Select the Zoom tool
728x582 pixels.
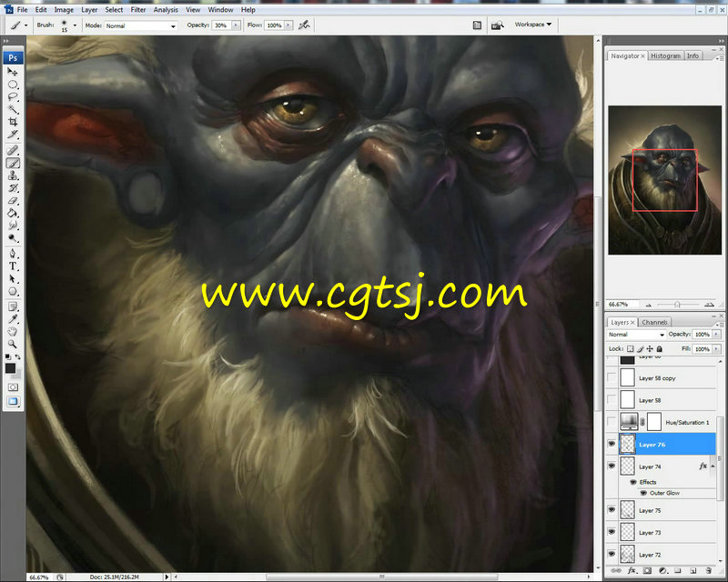click(13, 344)
